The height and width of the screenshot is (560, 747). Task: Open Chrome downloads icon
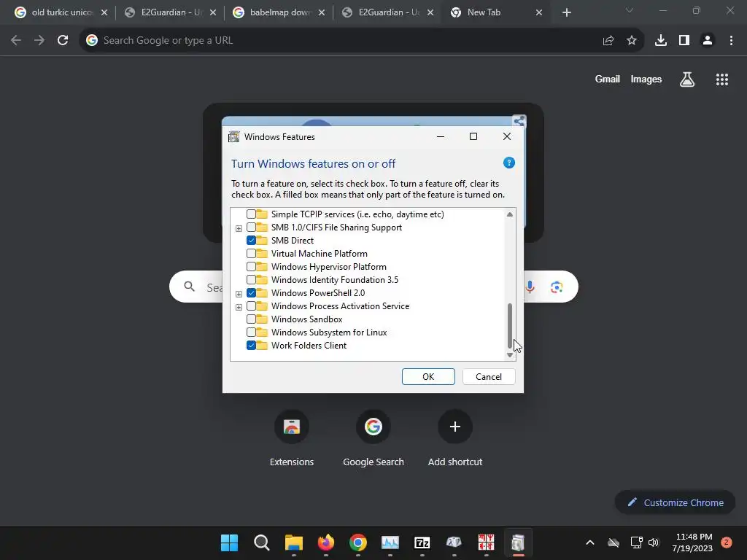point(661,41)
